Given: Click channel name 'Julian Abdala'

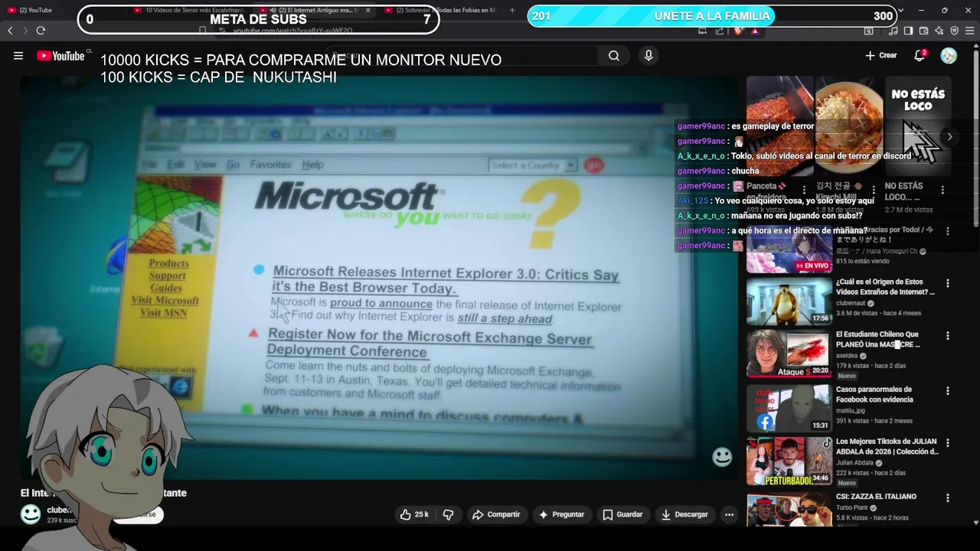Looking at the screenshot, I should [855, 463].
